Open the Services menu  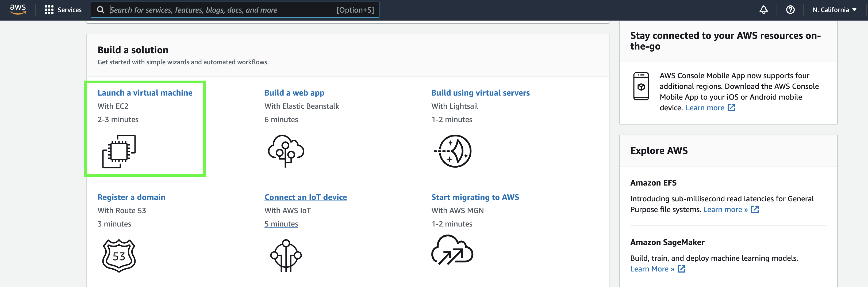(x=63, y=10)
